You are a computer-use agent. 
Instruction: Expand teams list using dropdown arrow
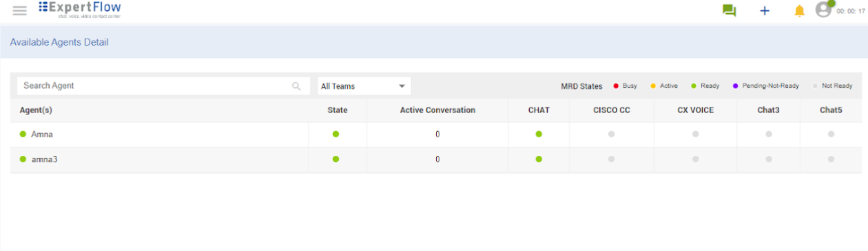click(402, 86)
